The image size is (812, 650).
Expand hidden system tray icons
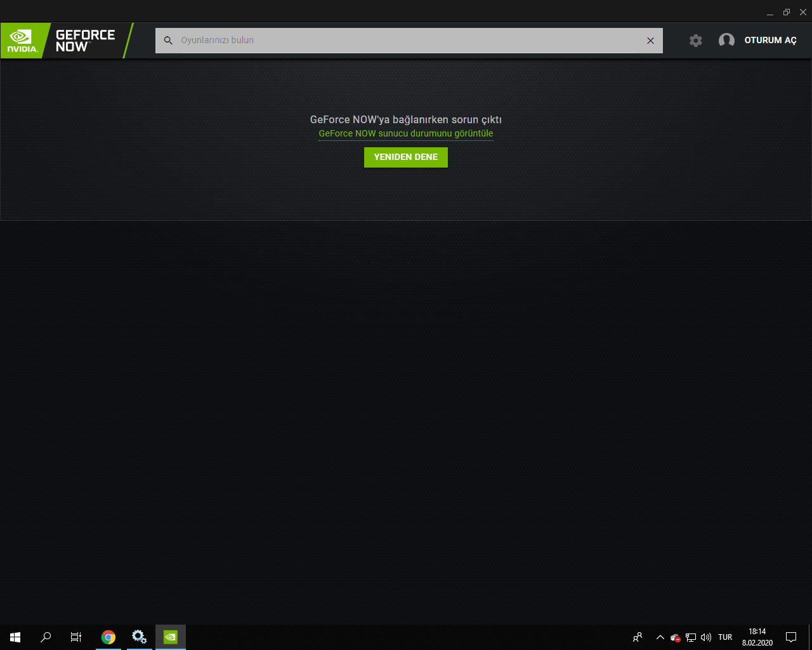pyautogui.click(x=660, y=637)
